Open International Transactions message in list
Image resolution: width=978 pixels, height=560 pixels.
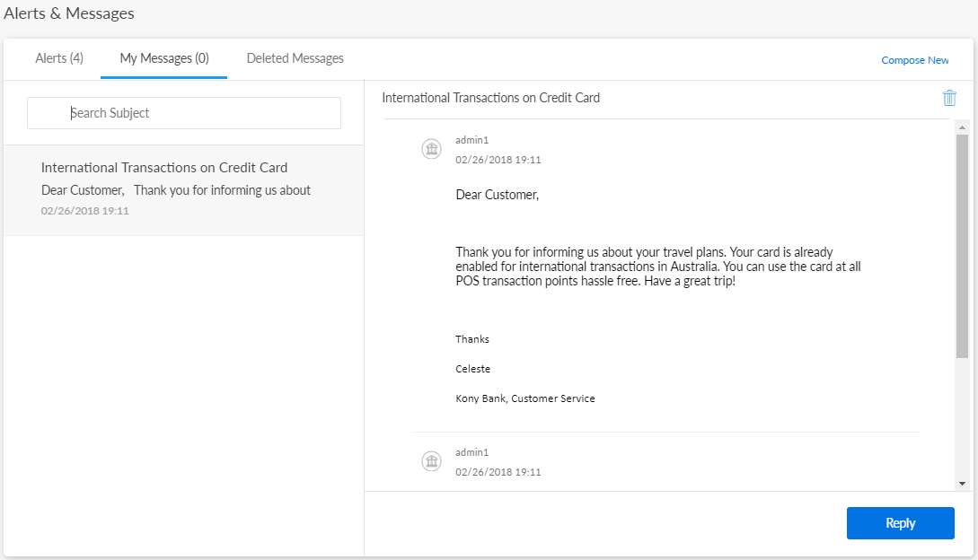point(164,168)
